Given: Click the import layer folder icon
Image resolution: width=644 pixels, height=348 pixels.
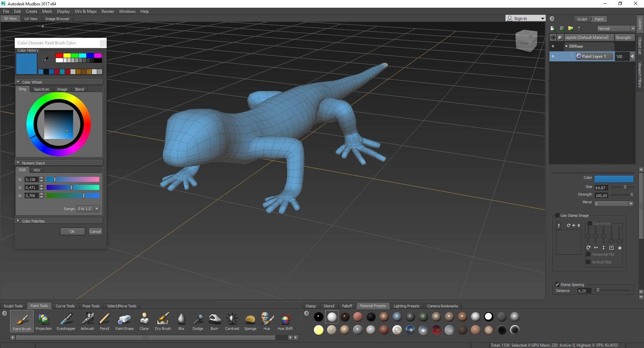Looking at the screenshot, I should pos(570,29).
